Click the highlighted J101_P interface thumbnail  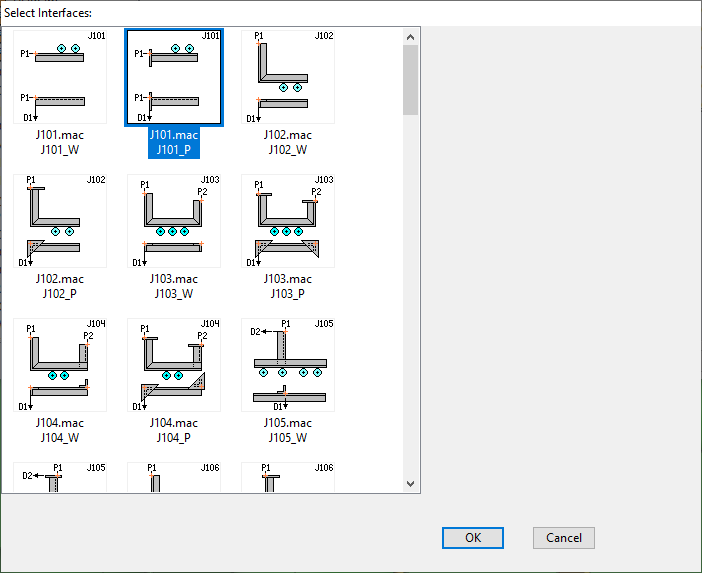coord(174,77)
